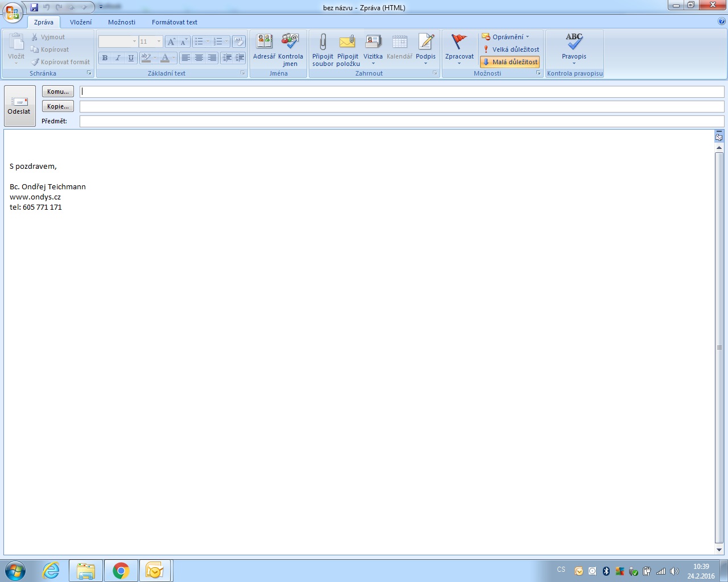Toggle Malá důležitost low importance
The height and width of the screenshot is (582, 728).
click(x=510, y=62)
